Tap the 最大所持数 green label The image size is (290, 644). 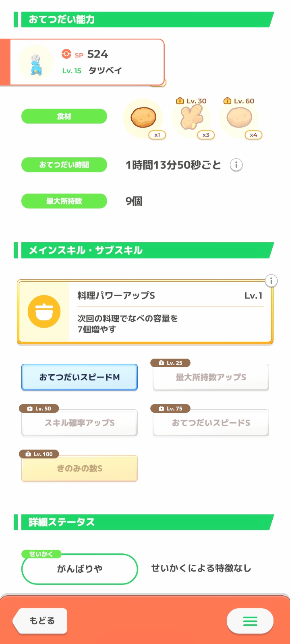click(64, 201)
